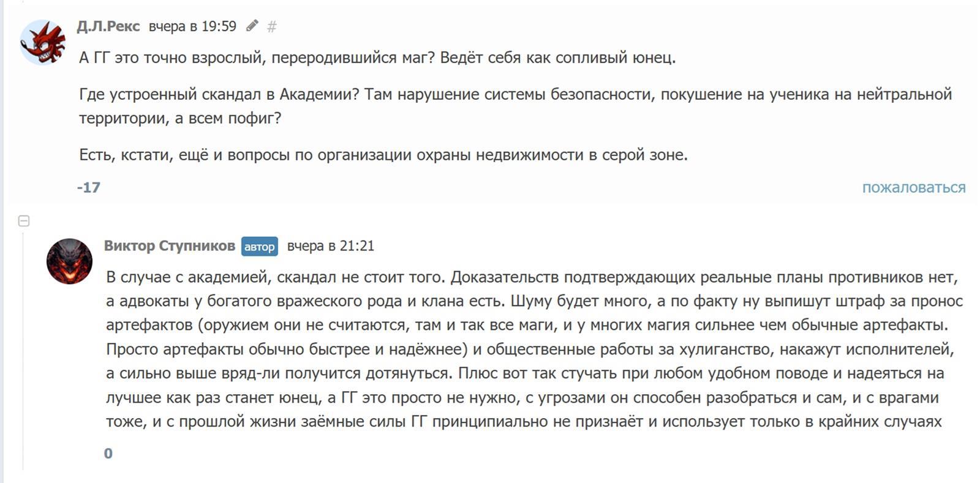Screen dimensions: 980x483
Task: Click the timestamp "вчера в 19:59"
Action: [x=192, y=26]
